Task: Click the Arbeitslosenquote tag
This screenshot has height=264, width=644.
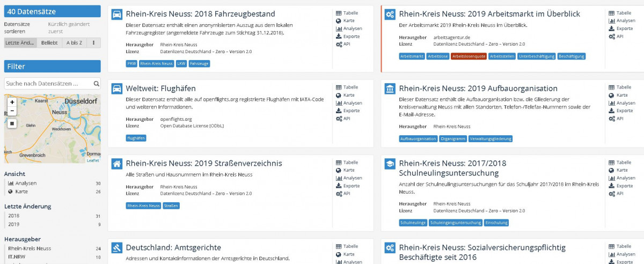Action: tap(469, 56)
